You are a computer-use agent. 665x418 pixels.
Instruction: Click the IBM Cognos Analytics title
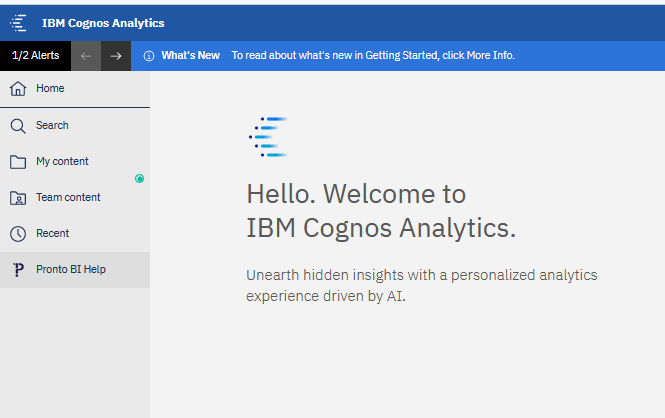(x=103, y=23)
